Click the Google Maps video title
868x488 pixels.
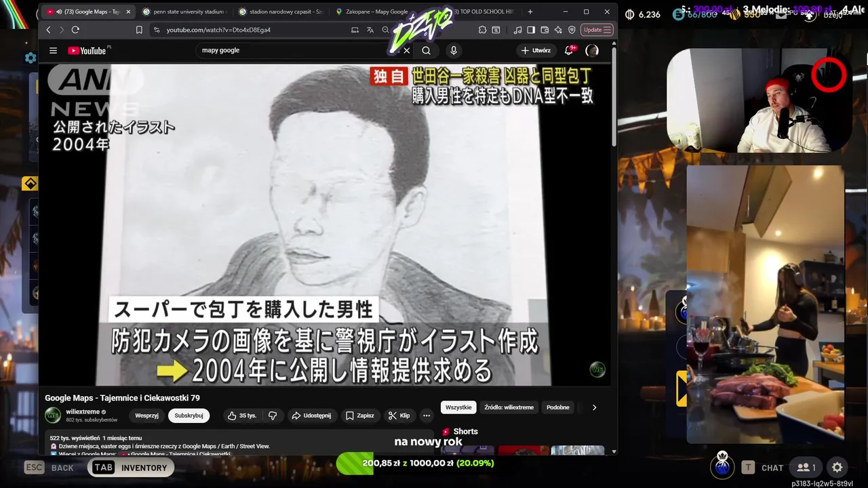coord(122,398)
